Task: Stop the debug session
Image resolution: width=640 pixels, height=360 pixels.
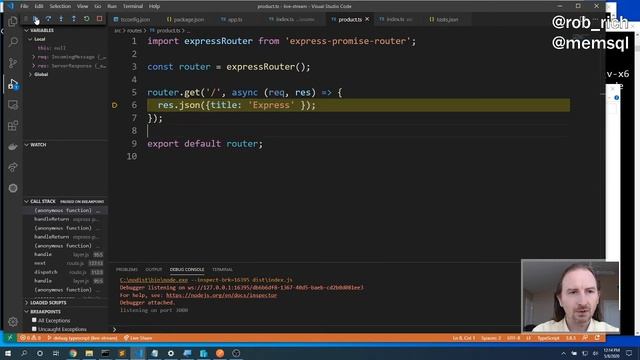Action: (99, 19)
